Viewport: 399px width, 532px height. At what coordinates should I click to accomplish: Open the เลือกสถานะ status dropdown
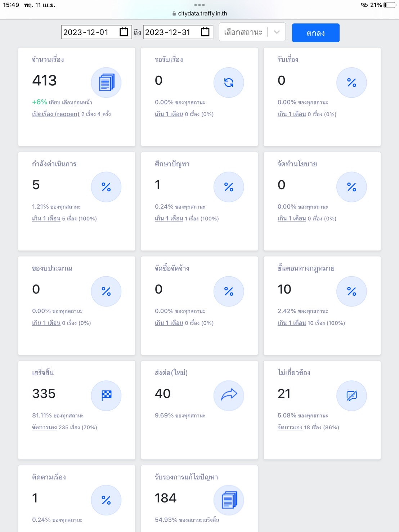(x=243, y=32)
